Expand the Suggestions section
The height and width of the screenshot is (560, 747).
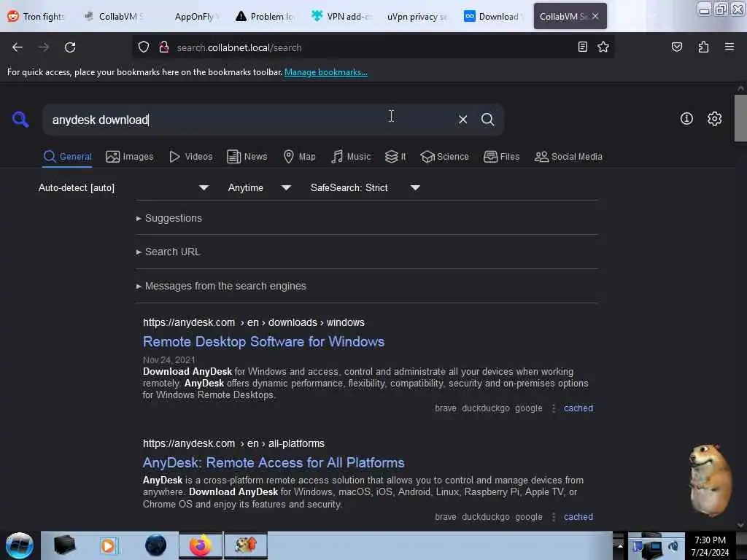[x=173, y=218]
